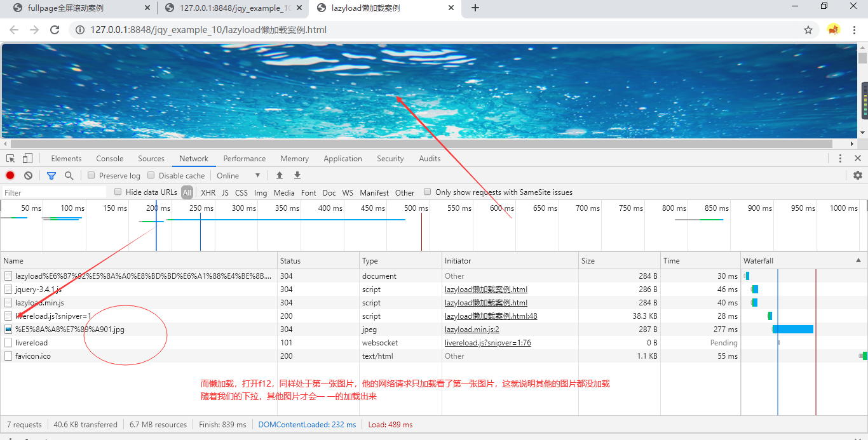The height and width of the screenshot is (440, 868).
Task: Open DevTools three-dot customize menu
Action: pos(840,159)
